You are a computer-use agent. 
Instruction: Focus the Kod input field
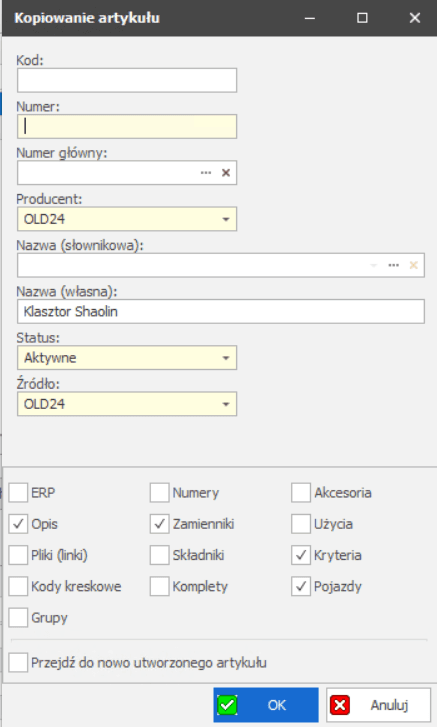click(x=127, y=80)
